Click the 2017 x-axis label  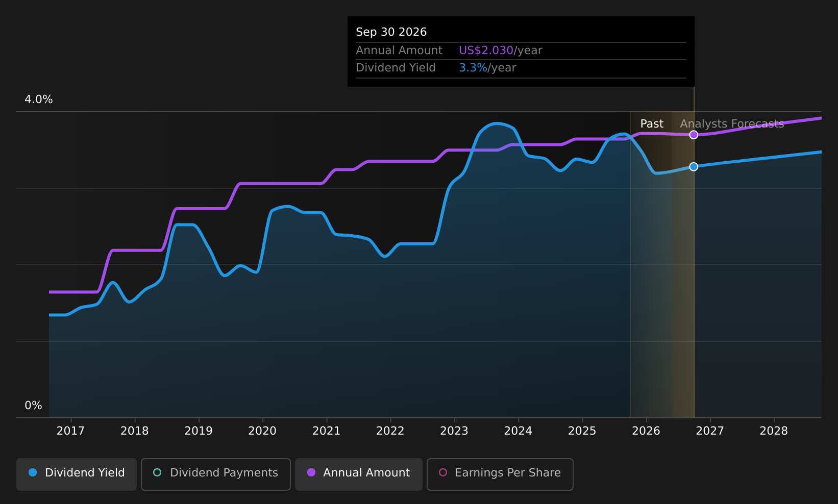[70, 431]
